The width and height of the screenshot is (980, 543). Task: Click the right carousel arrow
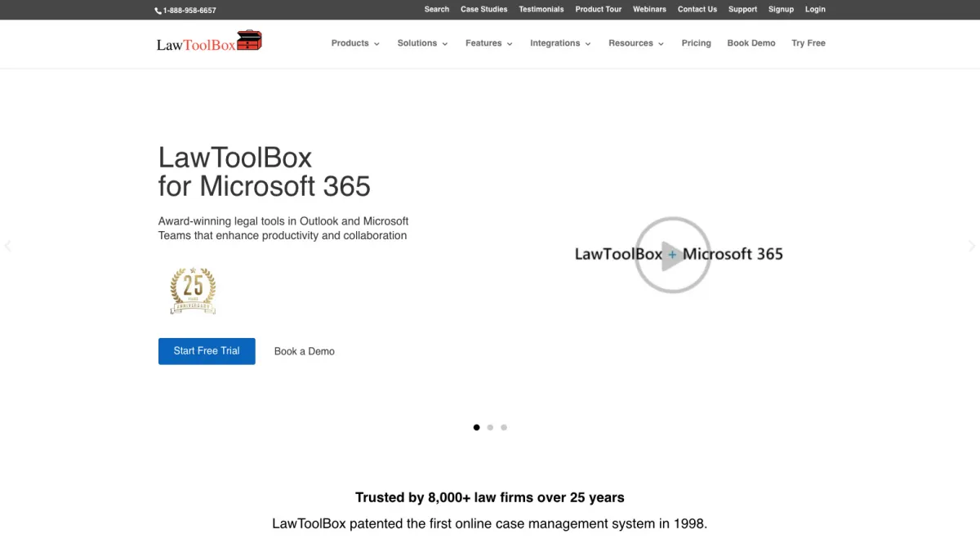click(x=971, y=246)
